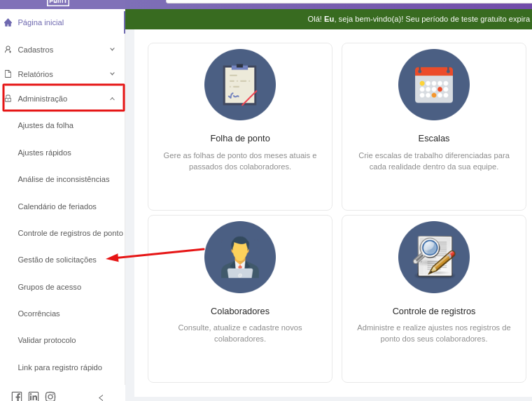This screenshot has height=401, width=532.
Task: Click the Validar protocolo link
Action: 47,340
